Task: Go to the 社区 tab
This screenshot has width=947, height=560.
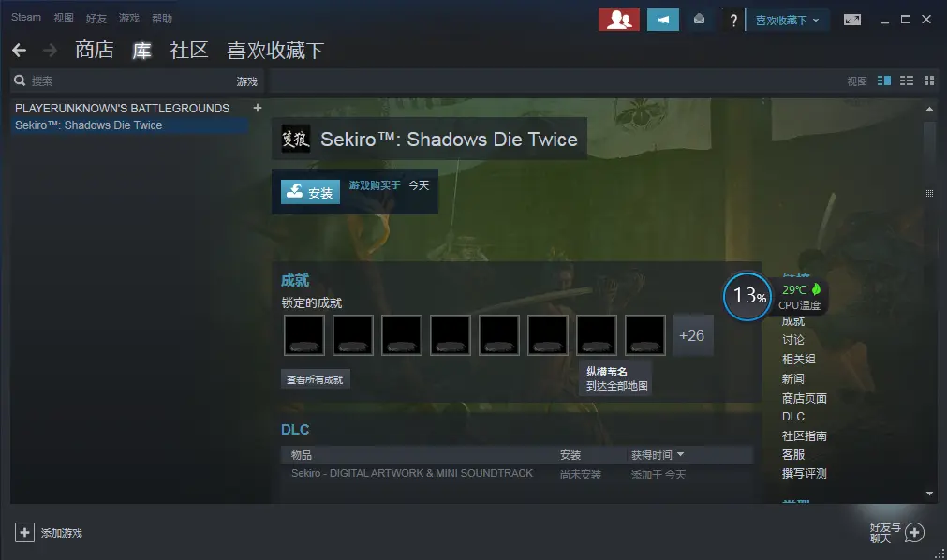Action: coord(189,51)
